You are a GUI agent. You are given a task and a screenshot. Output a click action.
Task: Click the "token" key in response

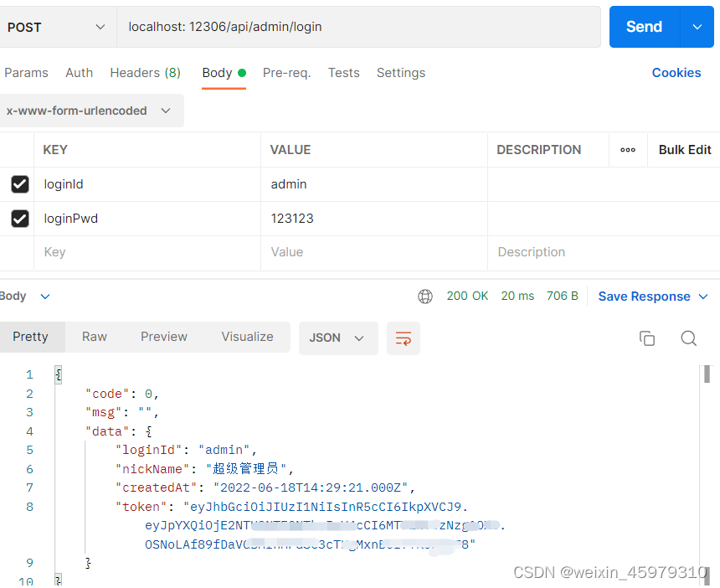[141, 507]
